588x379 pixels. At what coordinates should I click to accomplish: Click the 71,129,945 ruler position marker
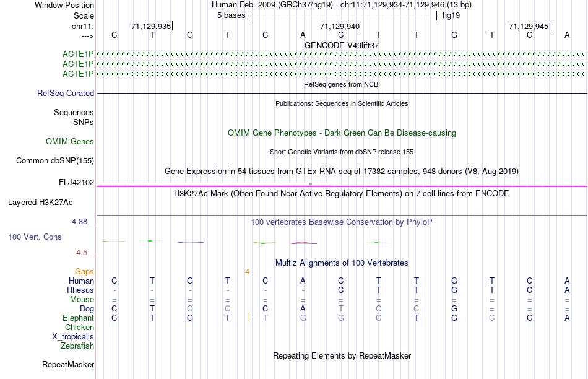[529, 26]
